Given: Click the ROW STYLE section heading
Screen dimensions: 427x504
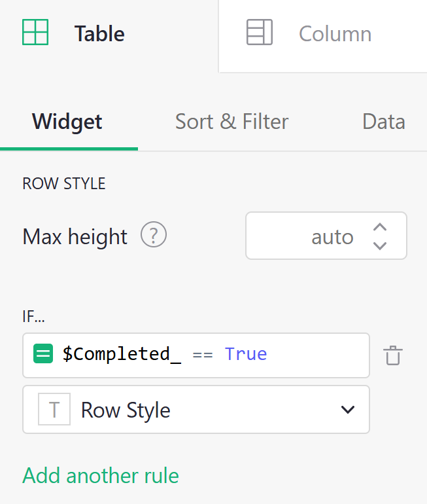Looking at the screenshot, I should tap(64, 184).
